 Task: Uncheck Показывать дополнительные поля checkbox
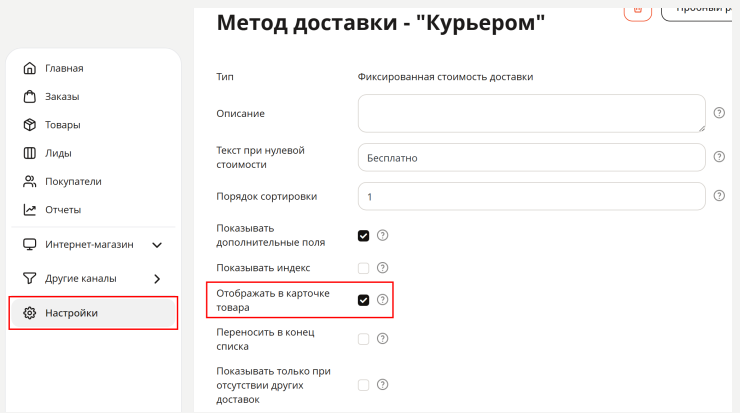(x=363, y=236)
